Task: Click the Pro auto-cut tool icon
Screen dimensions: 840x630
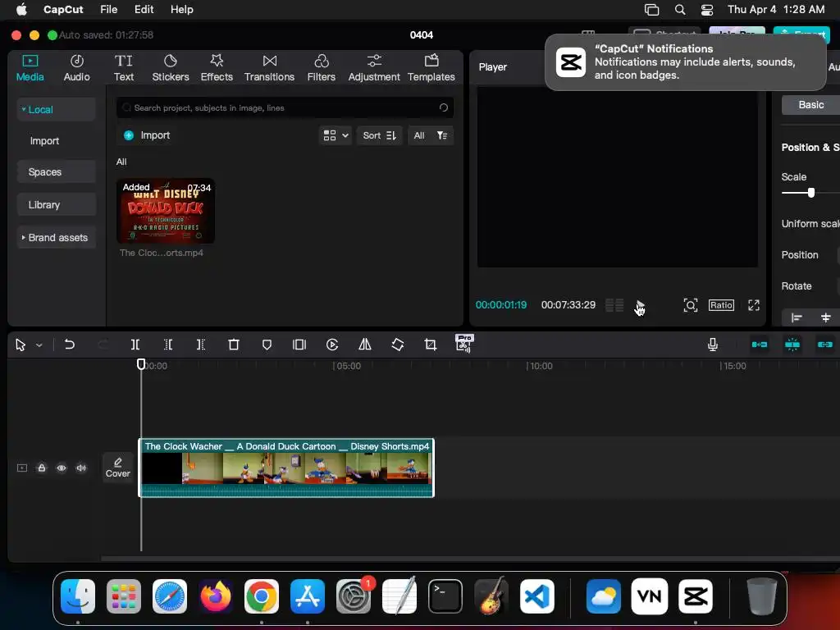Action: point(464,344)
